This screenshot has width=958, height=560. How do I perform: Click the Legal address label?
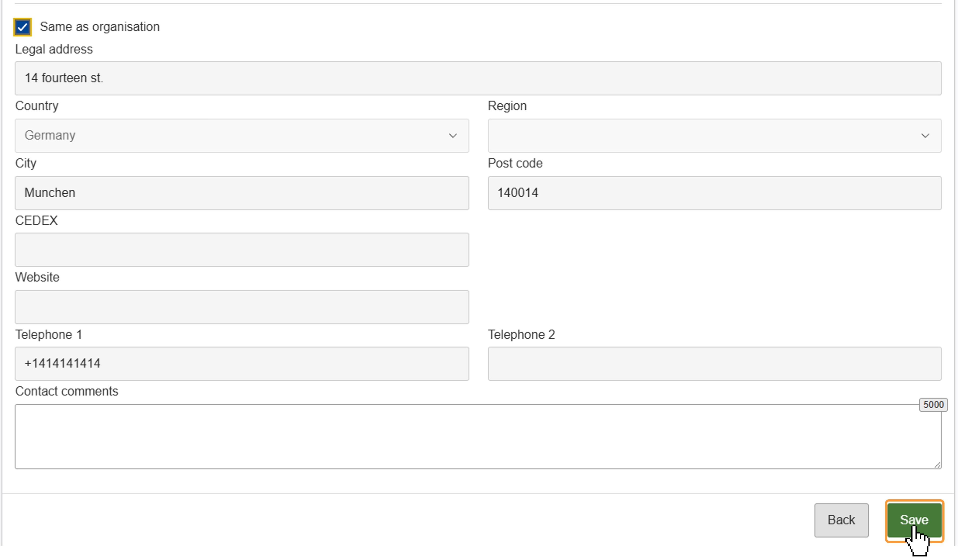click(54, 49)
